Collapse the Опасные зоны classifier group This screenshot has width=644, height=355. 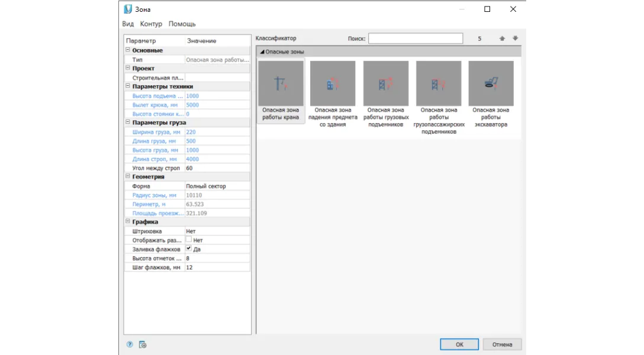tap(262, 51)
